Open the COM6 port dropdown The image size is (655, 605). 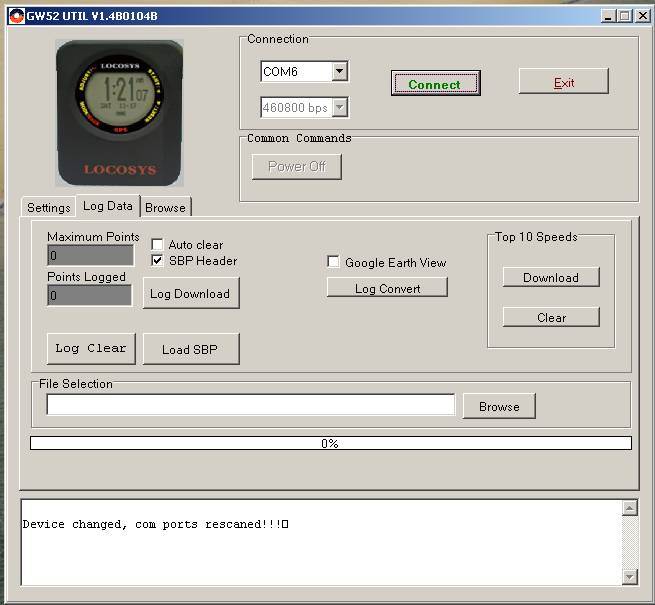tap(339, 71)
